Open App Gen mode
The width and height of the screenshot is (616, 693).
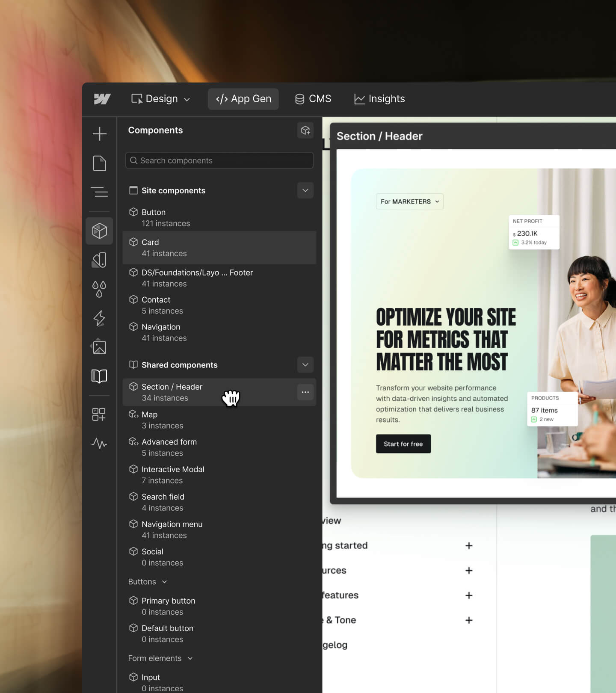[x=243, y=99]
